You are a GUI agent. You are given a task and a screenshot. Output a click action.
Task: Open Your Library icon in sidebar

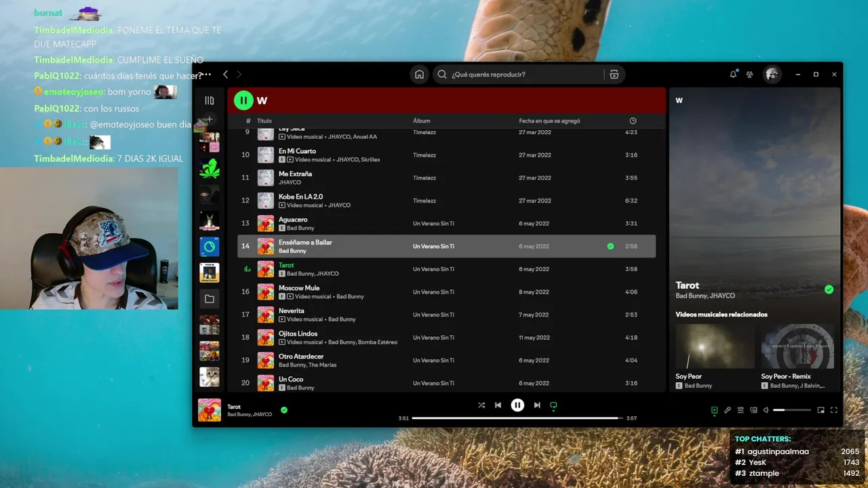[210, 100]
